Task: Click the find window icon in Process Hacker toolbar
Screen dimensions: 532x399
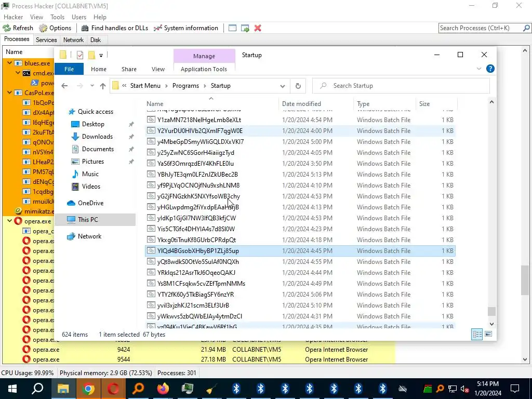Action: click(232, 28)
